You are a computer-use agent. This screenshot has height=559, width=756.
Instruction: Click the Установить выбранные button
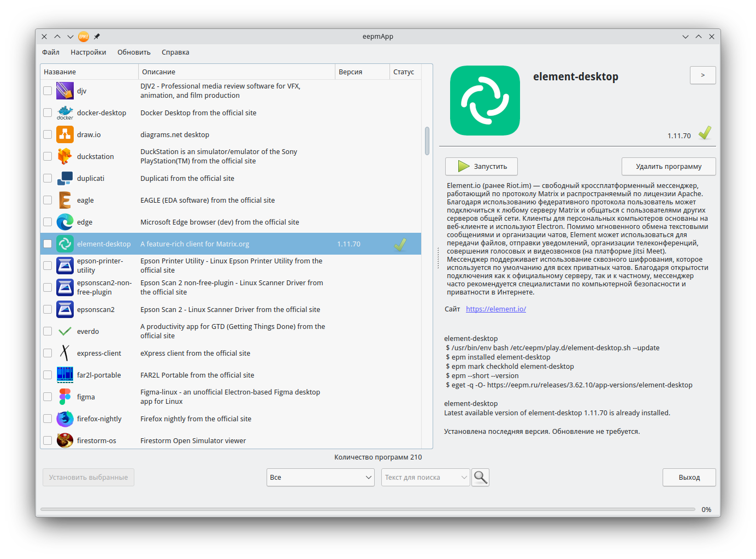click(88, 477)
